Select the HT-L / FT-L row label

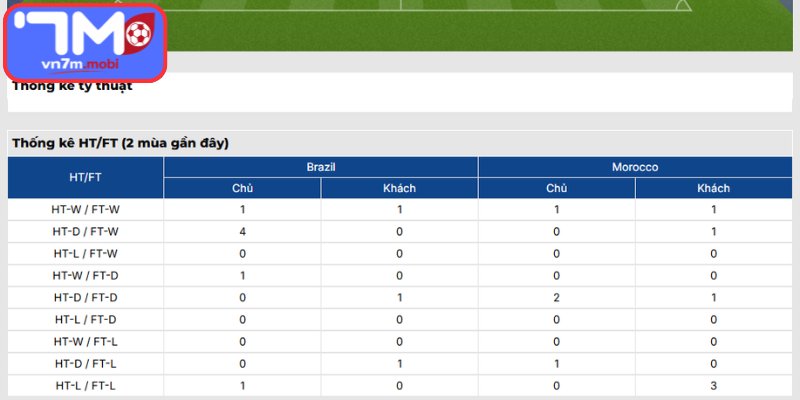(x=85, y=386)
